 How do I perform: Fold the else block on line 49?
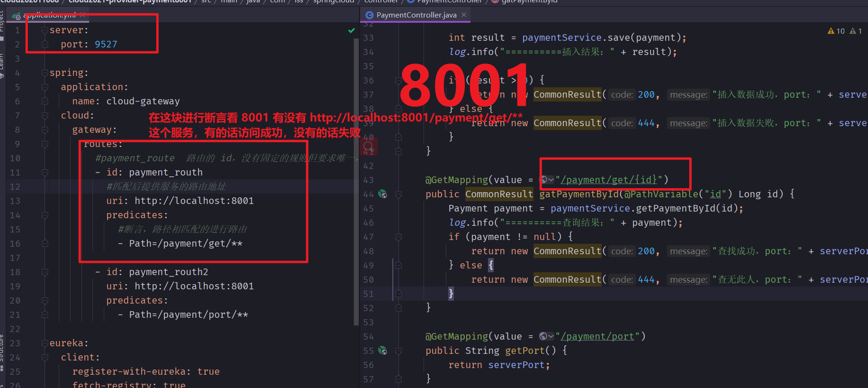point(398,266)
